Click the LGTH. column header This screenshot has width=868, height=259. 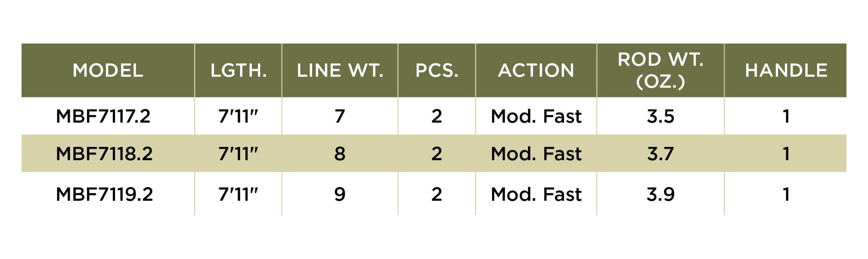[x=239, y=70]
